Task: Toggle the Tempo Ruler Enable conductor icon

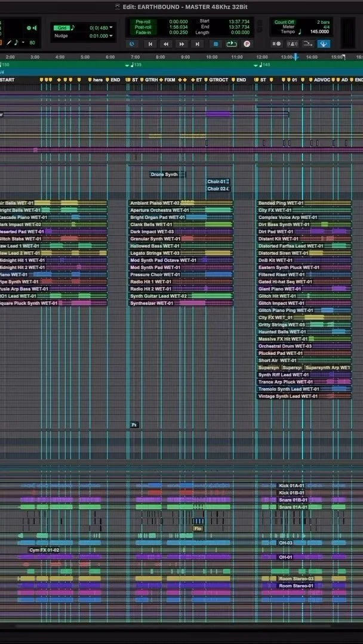Action: click(307, 44)
